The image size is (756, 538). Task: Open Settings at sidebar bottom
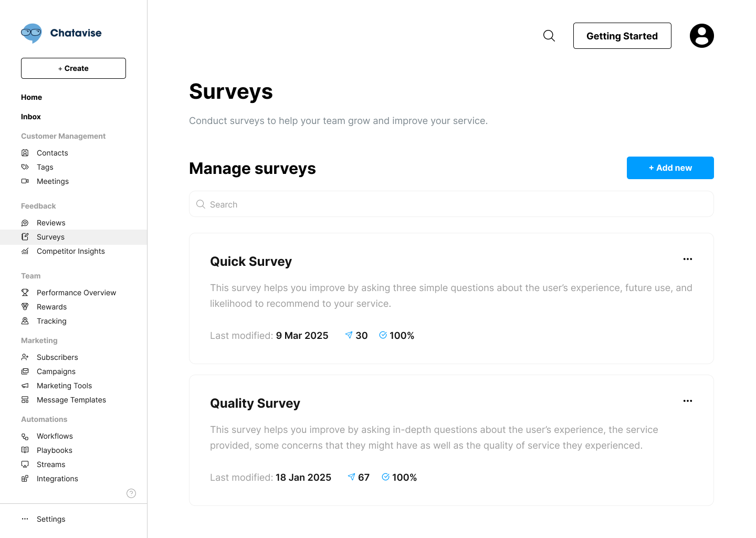point(51,519)
